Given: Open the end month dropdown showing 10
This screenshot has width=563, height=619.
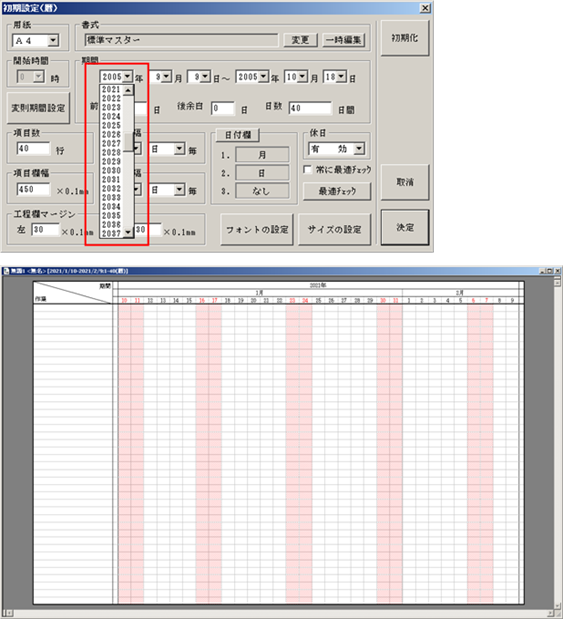Looking at the screenshot, I should click(302, 77).
